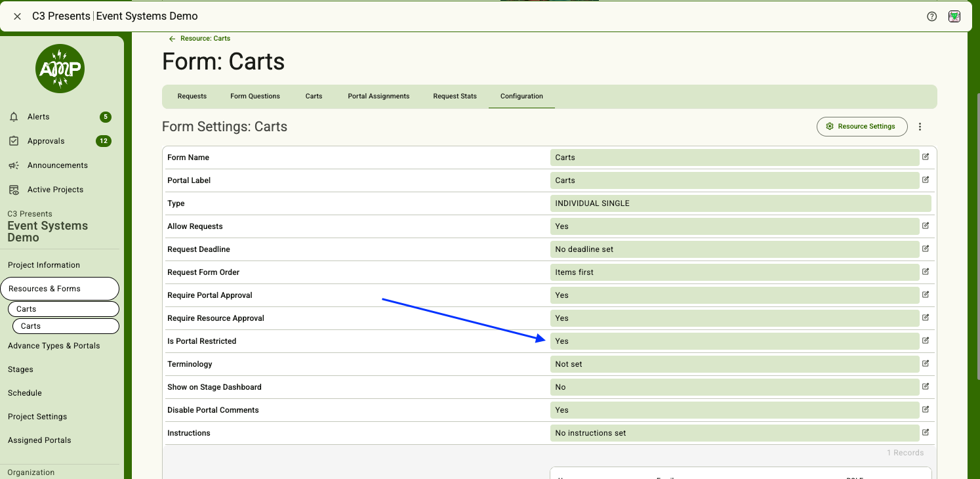Select Resources & Forms in sidebar
Viewport: 980px width, 479px height.
[60, 289]
